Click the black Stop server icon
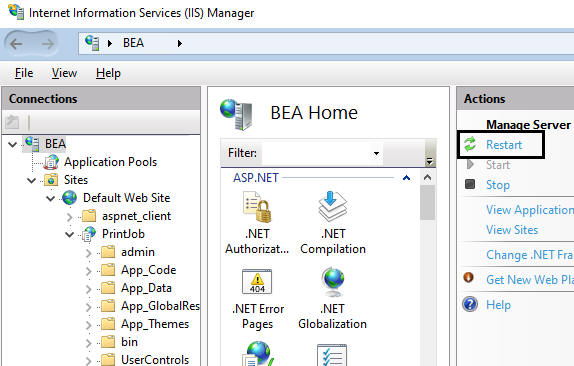 coord(470,184)
